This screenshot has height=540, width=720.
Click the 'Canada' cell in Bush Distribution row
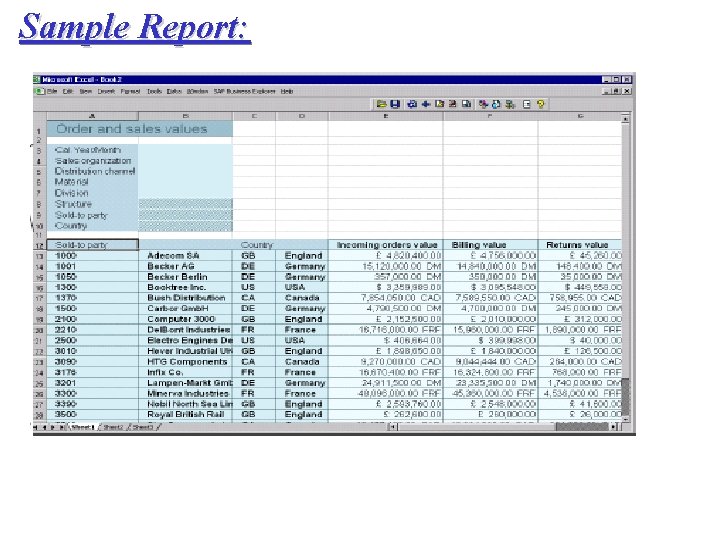[x=302, y=298]
